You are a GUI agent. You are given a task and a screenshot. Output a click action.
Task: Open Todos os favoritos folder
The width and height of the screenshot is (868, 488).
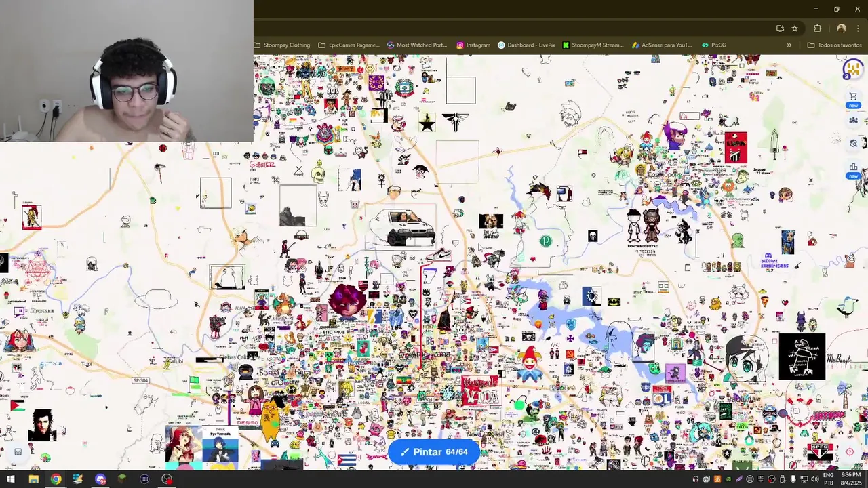(834, 45)
